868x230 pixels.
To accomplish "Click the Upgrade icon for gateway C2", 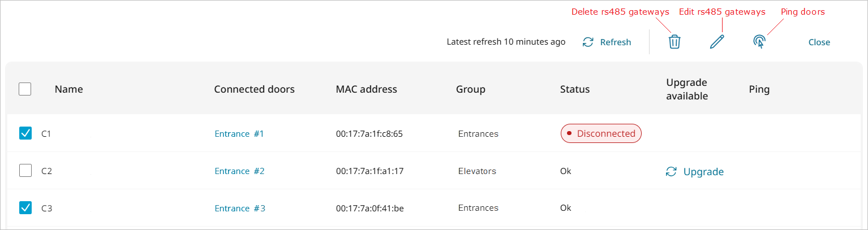I will point(671,172).
